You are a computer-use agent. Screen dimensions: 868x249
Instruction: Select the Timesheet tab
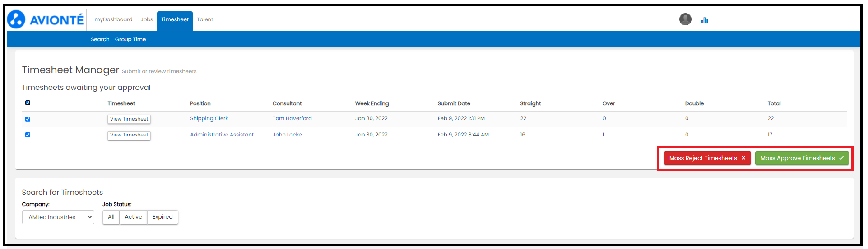[175, 21]
